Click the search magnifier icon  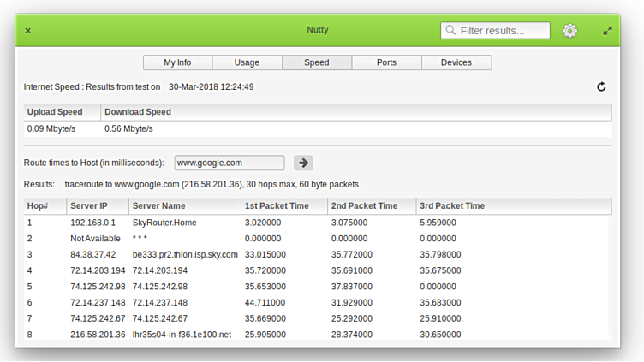point(450,31)
